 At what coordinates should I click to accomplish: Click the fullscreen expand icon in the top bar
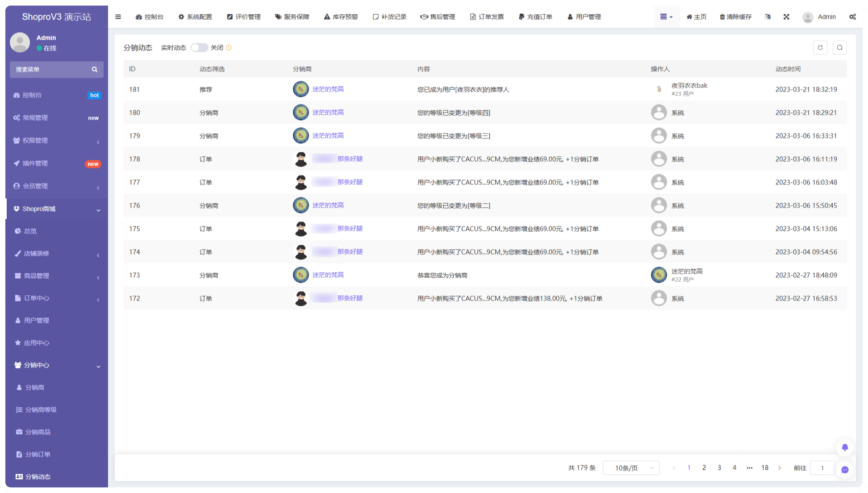pos(786,17)
